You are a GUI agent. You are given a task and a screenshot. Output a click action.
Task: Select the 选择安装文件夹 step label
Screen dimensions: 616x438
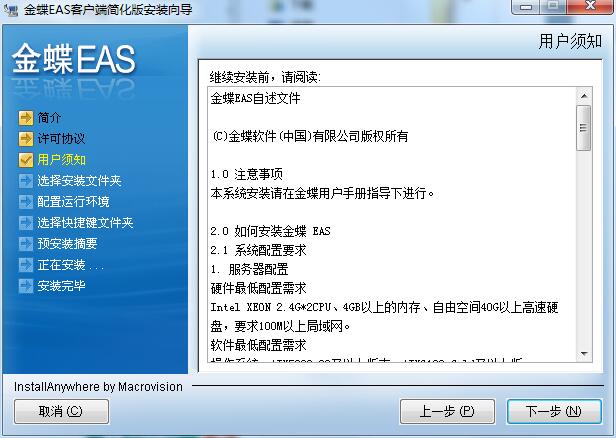79,180
